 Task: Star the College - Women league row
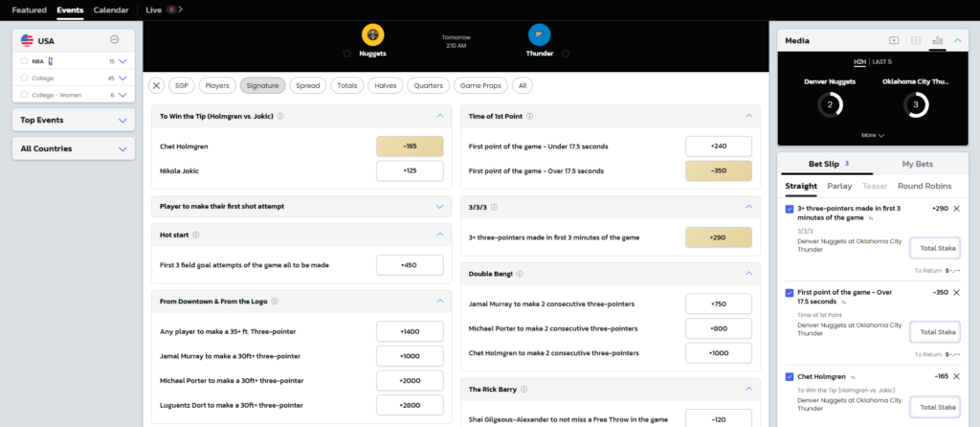click(24, 95)
